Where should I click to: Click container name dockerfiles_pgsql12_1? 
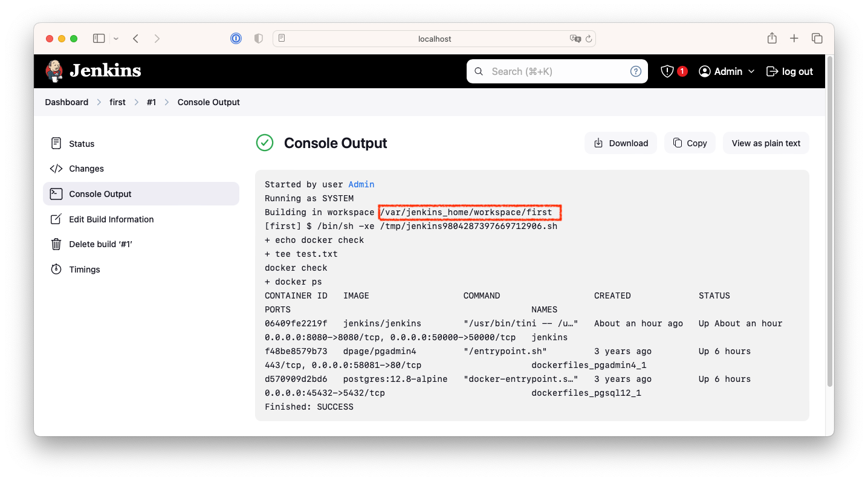[x=586, y=393]
